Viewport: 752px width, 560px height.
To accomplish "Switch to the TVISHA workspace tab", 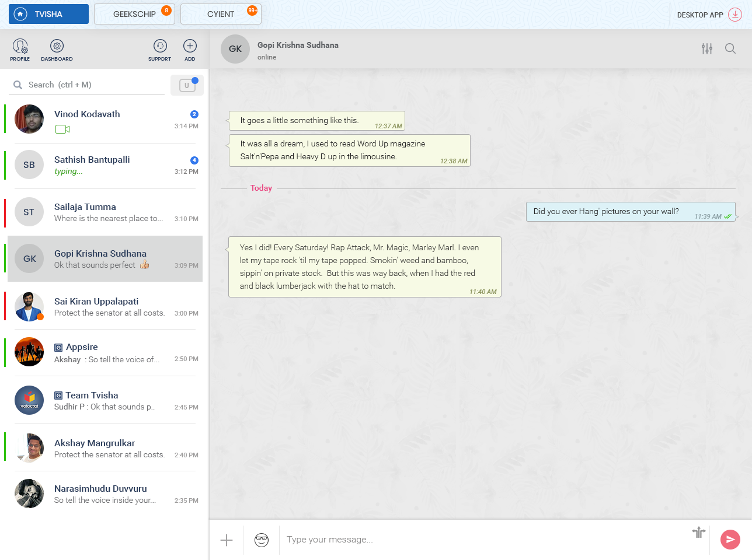I will click(x=48, y=14).
